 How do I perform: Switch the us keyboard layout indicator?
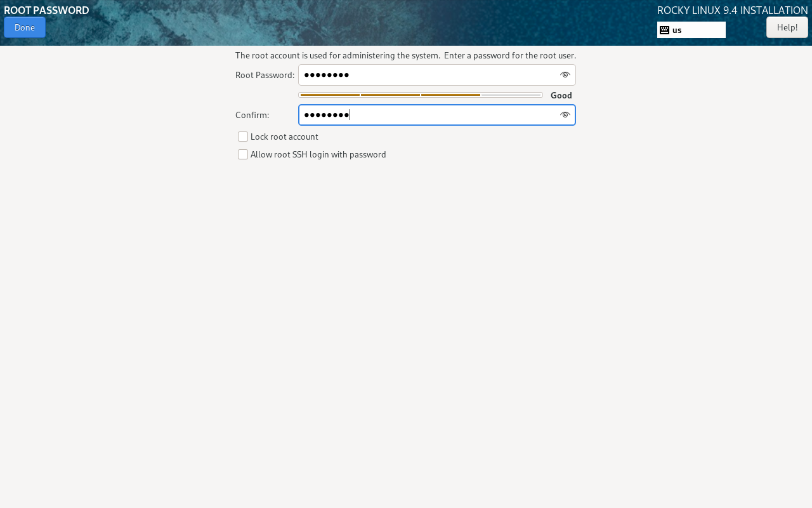click(691, 30)
